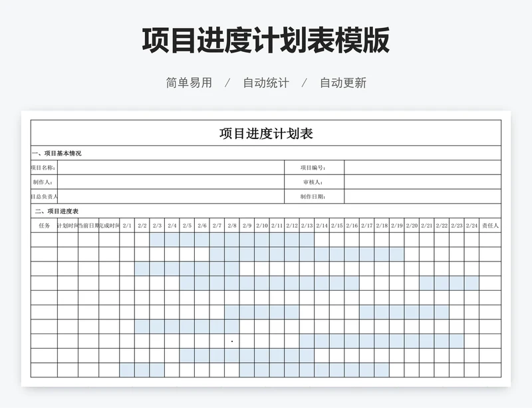Click the 完成时间 column header
532x408 pixels.
(x=110, y=226)
